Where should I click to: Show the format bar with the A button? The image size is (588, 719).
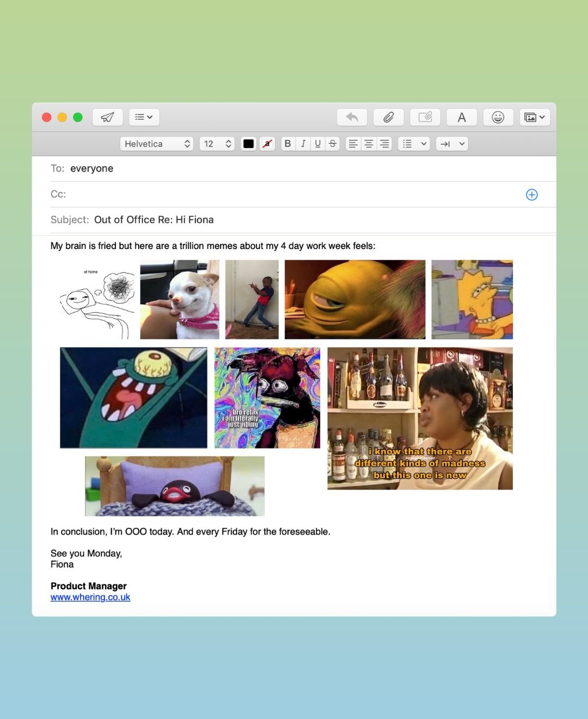pos(462,117)
